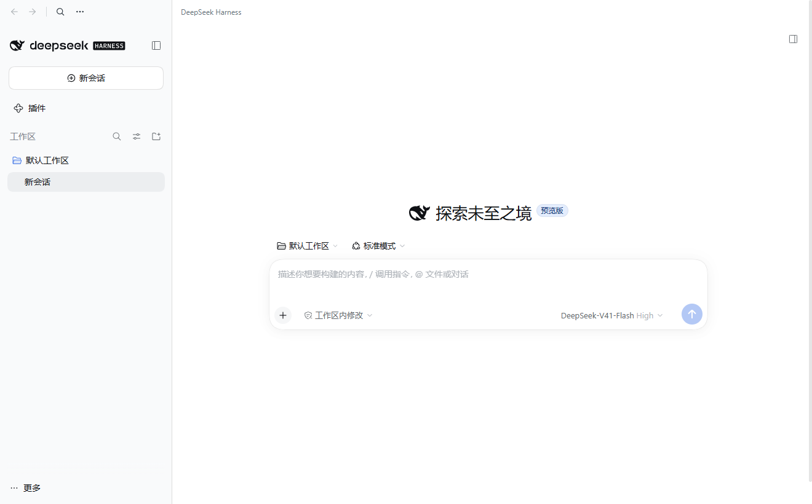
Task: Click the send arrow button
Action: (692, 314)
